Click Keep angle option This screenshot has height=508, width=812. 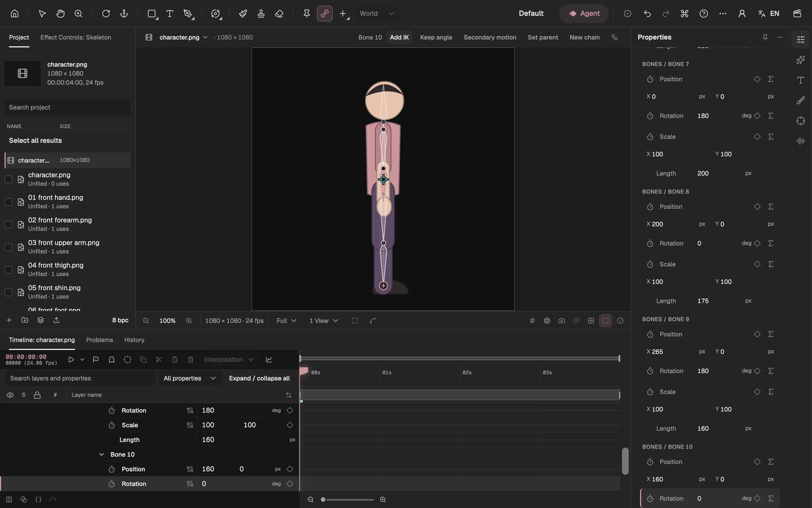pos(436,37)
